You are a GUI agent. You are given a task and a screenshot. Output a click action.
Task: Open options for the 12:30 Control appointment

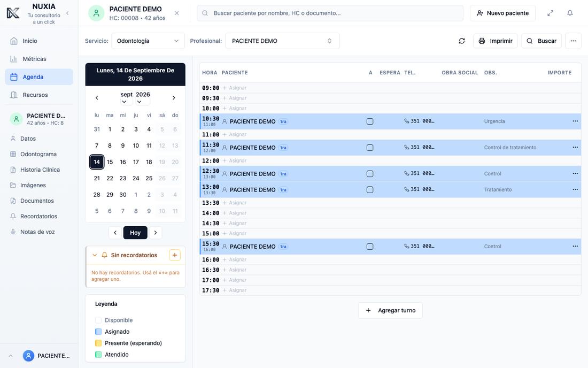click(575, 174)
